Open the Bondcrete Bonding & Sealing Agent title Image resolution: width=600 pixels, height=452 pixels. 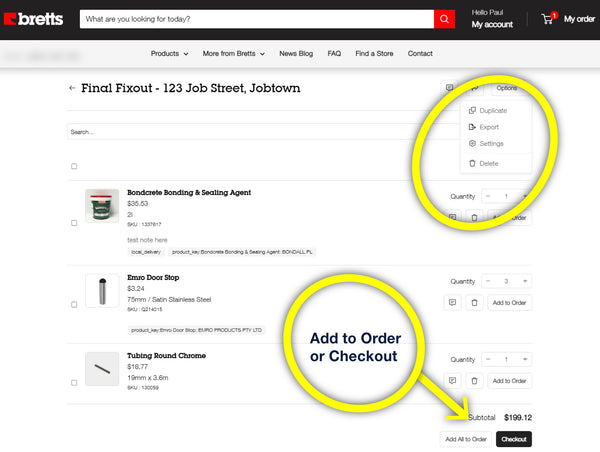[189, 193]
